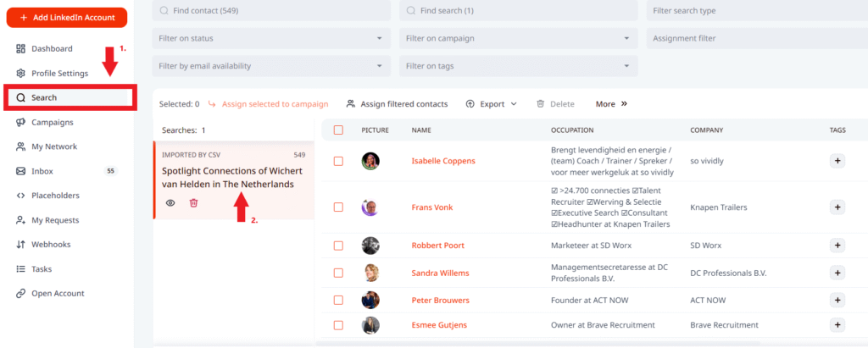The width and height of the screenshot is (868, 348).
Task: Open the Inbox from the sidebar
Action: coord(42,171)
